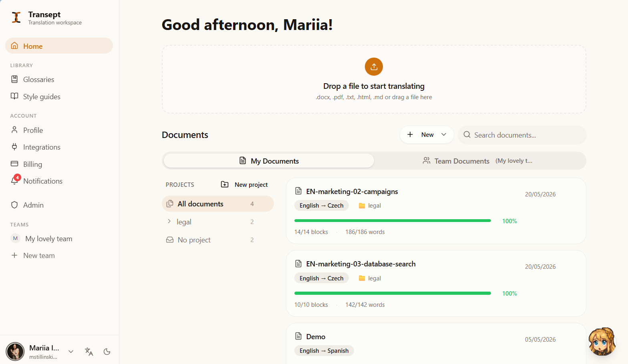Click the Notifications bell icon
Viewport: 628px width, 364px height.
click(x=14, y=181)
